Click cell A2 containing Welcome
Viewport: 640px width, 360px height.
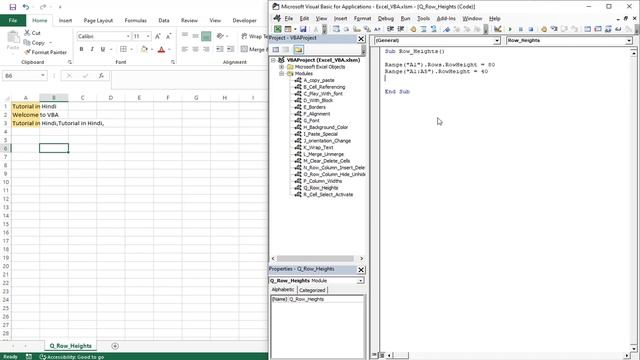click(x=25, y=115)
